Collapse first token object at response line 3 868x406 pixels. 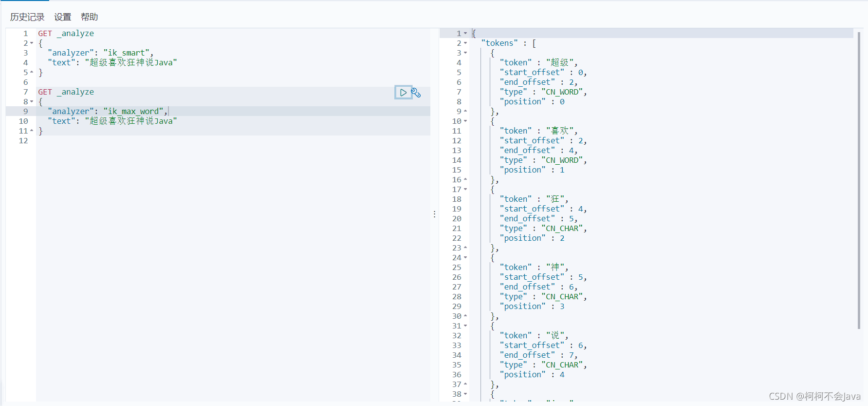pyautogui.click(x=465, y=53)
